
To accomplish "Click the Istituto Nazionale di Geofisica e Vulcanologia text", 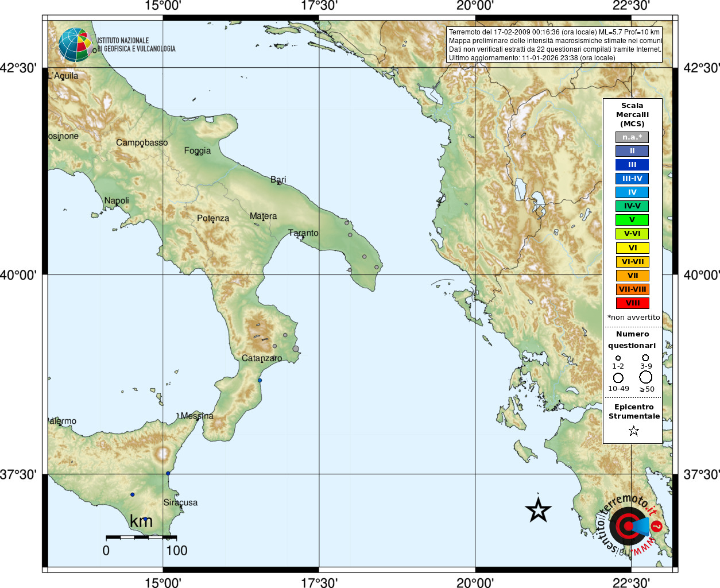I will tap(136, 45).
